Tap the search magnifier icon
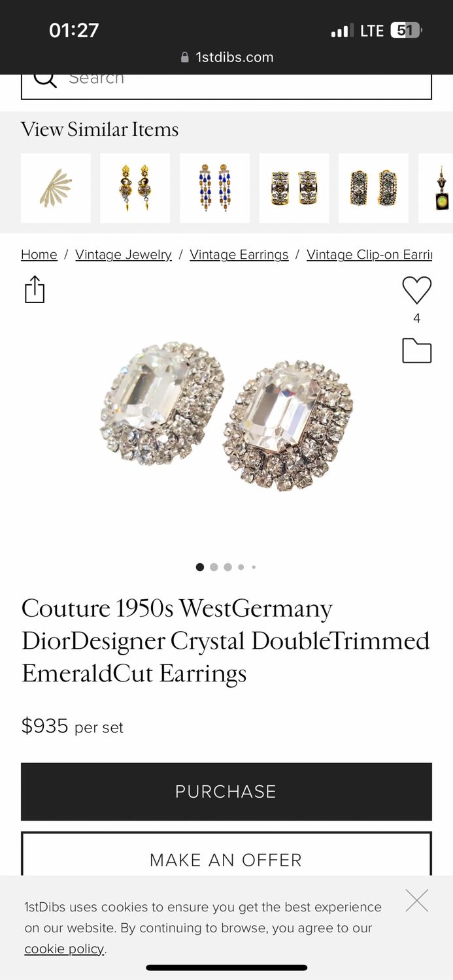The height and width of the screenshot is (980, 453). tap(44, 80)
